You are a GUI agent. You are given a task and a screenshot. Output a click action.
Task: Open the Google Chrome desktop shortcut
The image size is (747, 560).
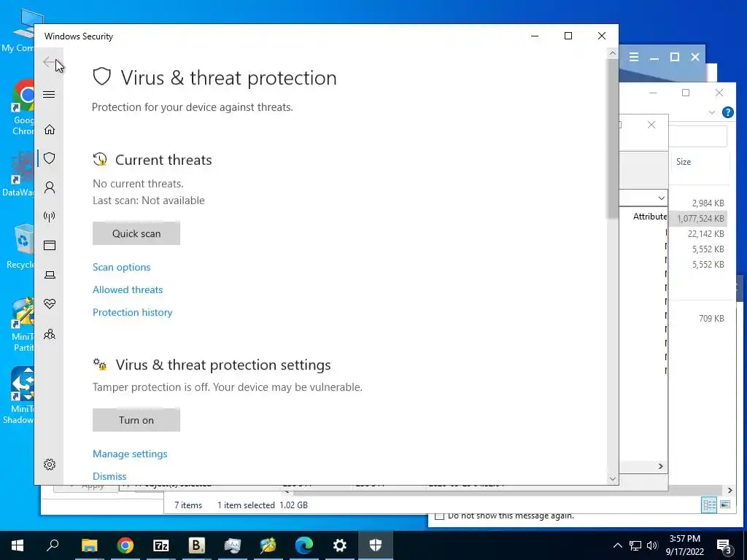click(21, 106)
